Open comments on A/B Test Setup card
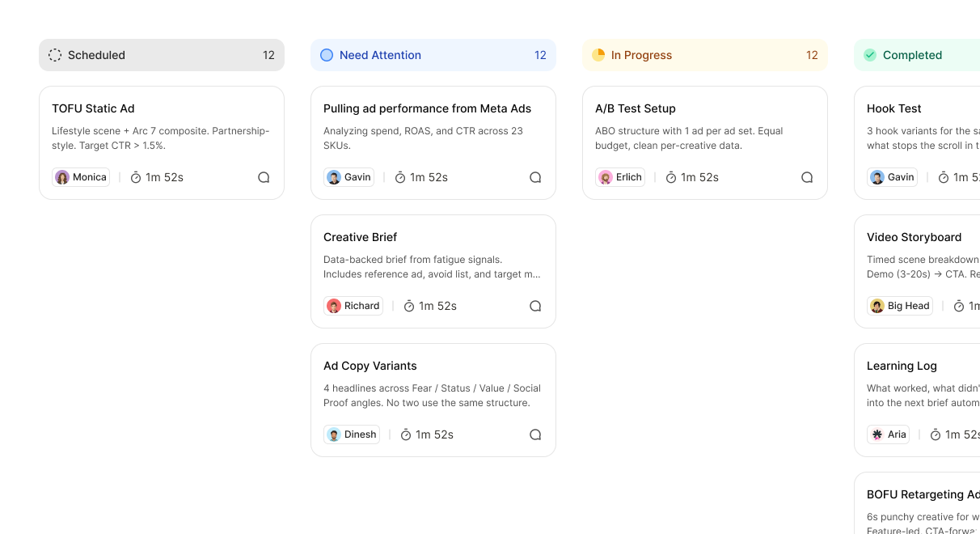 [x=807, y=177]
